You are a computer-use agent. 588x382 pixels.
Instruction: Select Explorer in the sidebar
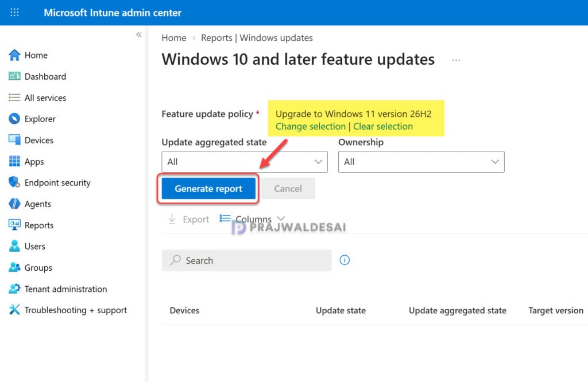coord(40,119)
